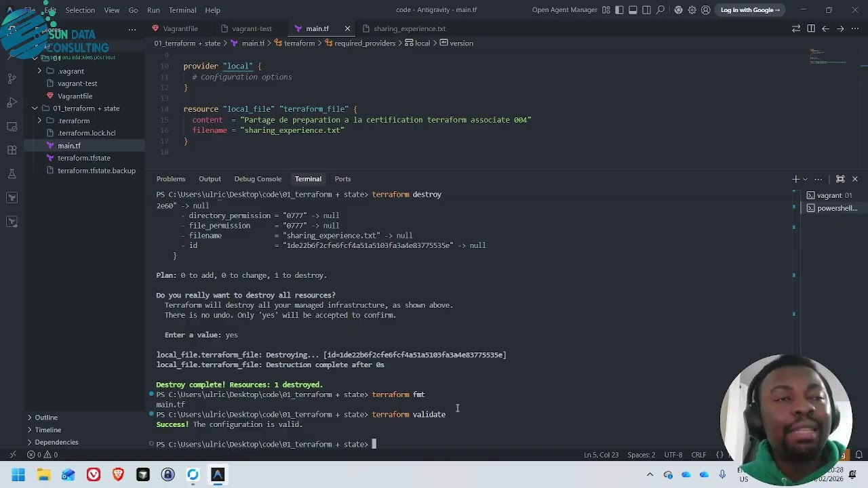Switch to Problems panel tab

[171, 179]
